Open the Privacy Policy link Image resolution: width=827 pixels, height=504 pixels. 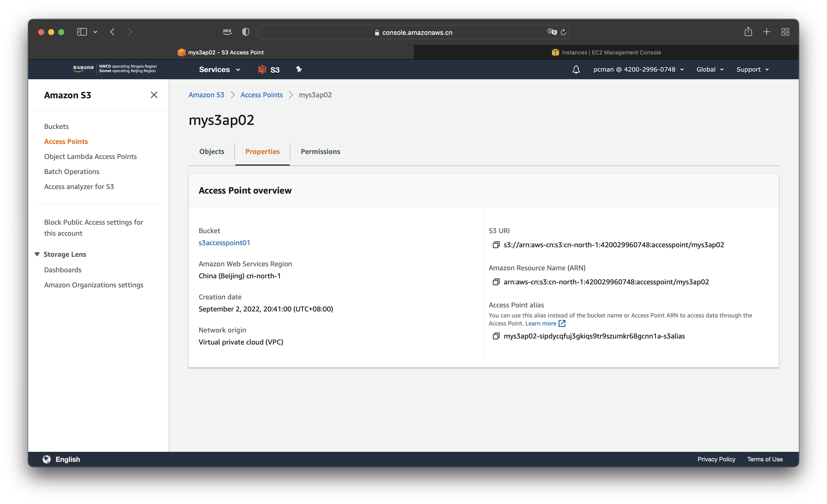[716, 459]
